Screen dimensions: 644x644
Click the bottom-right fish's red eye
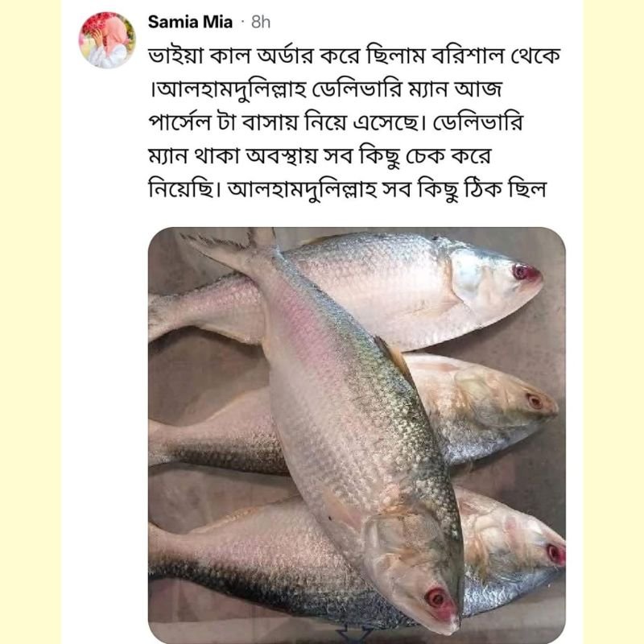coord(555,553)
